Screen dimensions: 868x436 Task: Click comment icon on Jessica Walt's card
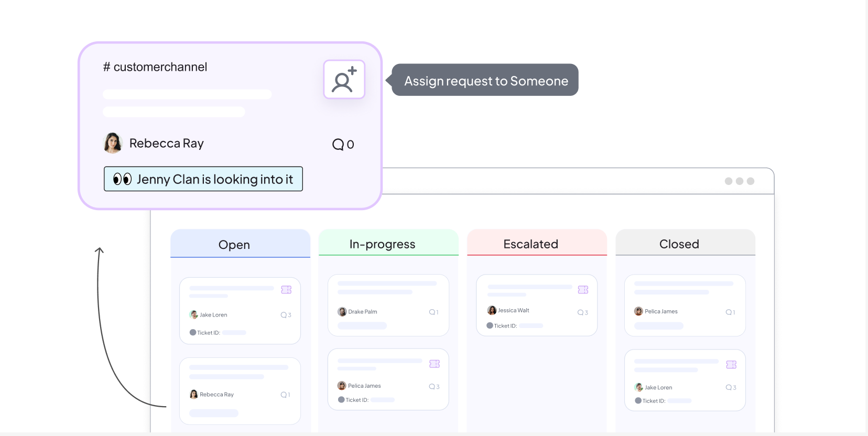point(580,312)
